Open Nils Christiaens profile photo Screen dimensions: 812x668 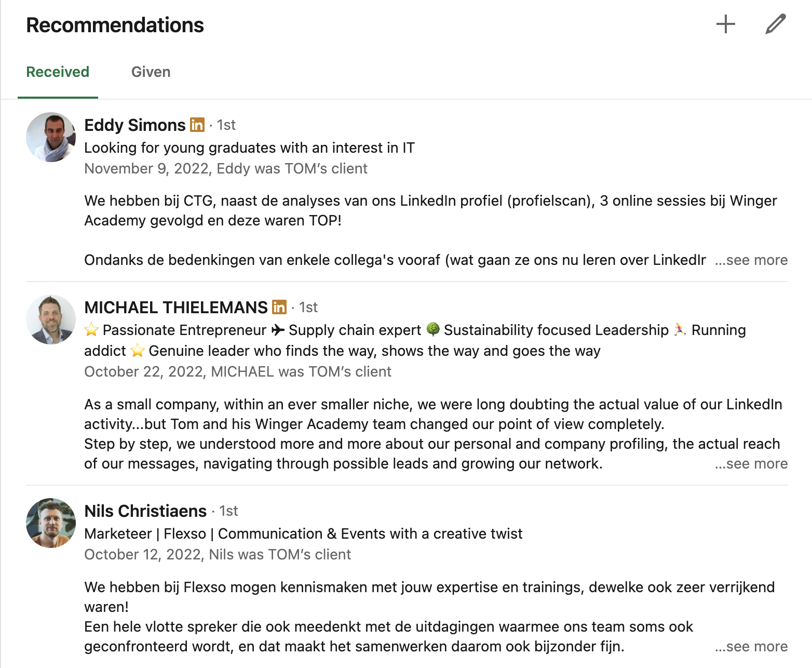point(51,523)
